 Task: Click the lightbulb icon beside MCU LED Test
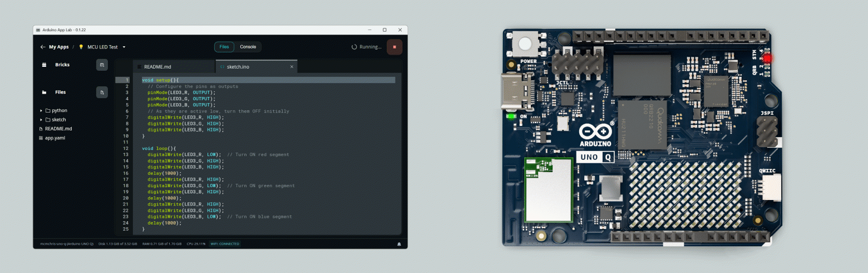coord(81,47)
